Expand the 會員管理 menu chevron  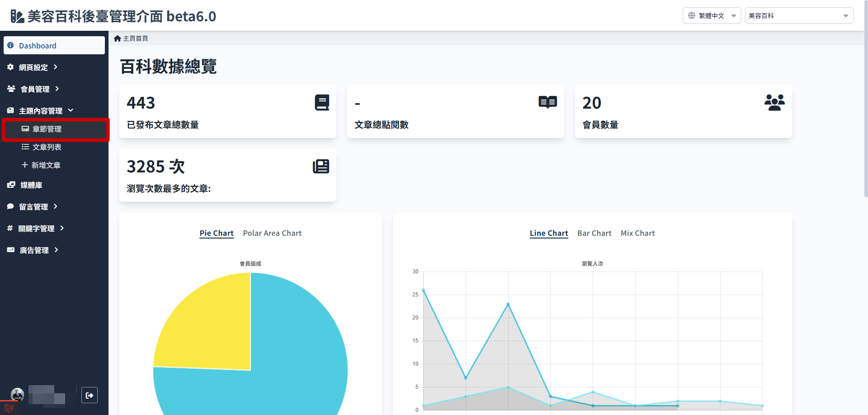[x=57, y=89]
